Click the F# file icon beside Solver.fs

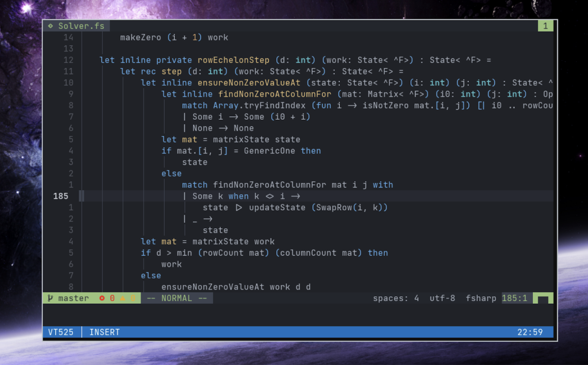[x=51, y=26]
